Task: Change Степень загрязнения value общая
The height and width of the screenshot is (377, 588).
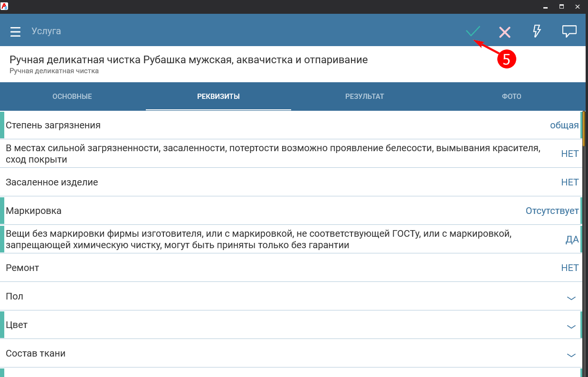Action: tap(564, 126)
